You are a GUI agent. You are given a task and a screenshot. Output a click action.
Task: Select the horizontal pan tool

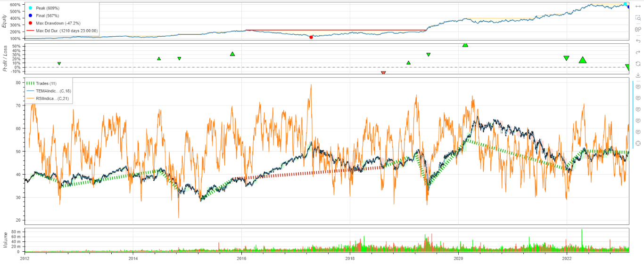(638, 7)
